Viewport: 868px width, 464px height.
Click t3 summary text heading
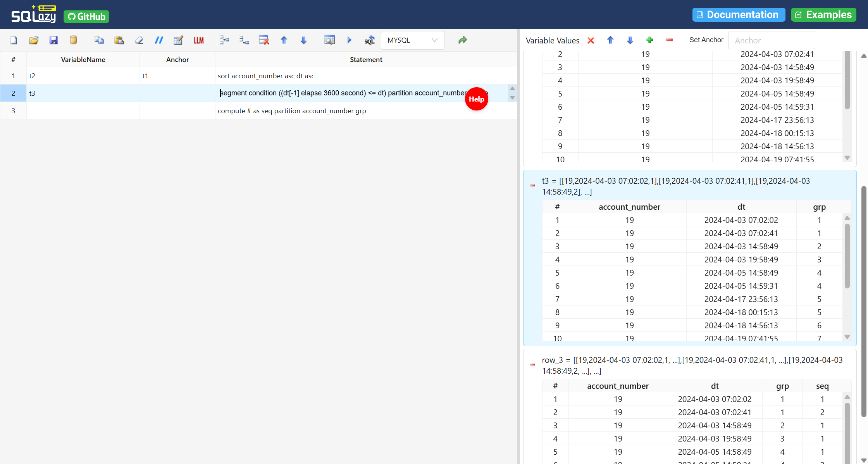coord(676,186)
